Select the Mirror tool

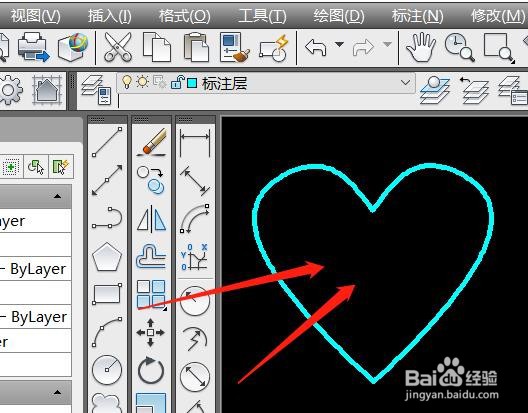pos(151,219)
